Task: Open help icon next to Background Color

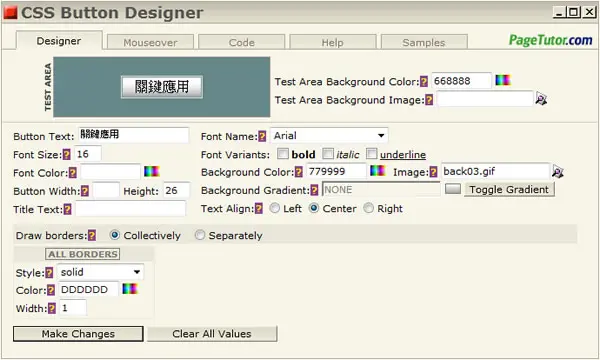Action: [x=299, y=172]
